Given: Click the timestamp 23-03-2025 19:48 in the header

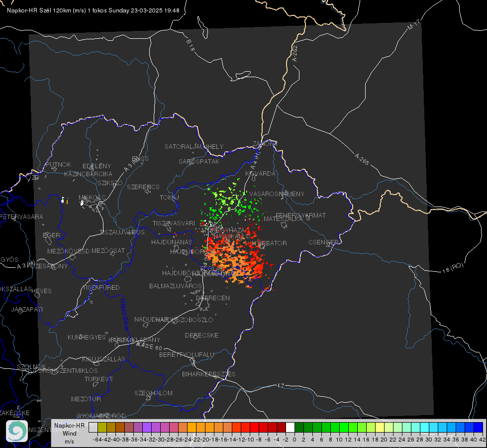Looking at the screenshot, I should pyautogui.click(x=155, y=10).
